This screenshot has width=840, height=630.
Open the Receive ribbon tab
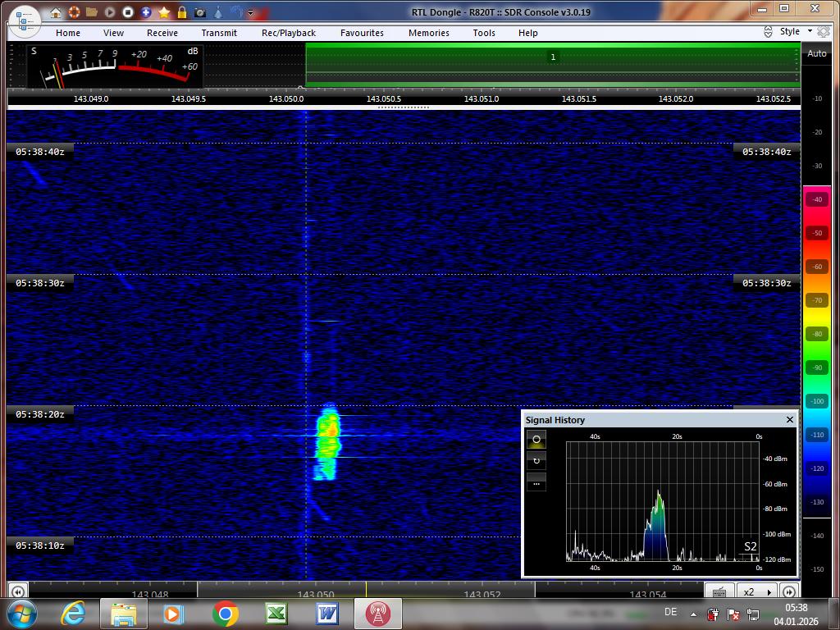click(x=162, y=33)
